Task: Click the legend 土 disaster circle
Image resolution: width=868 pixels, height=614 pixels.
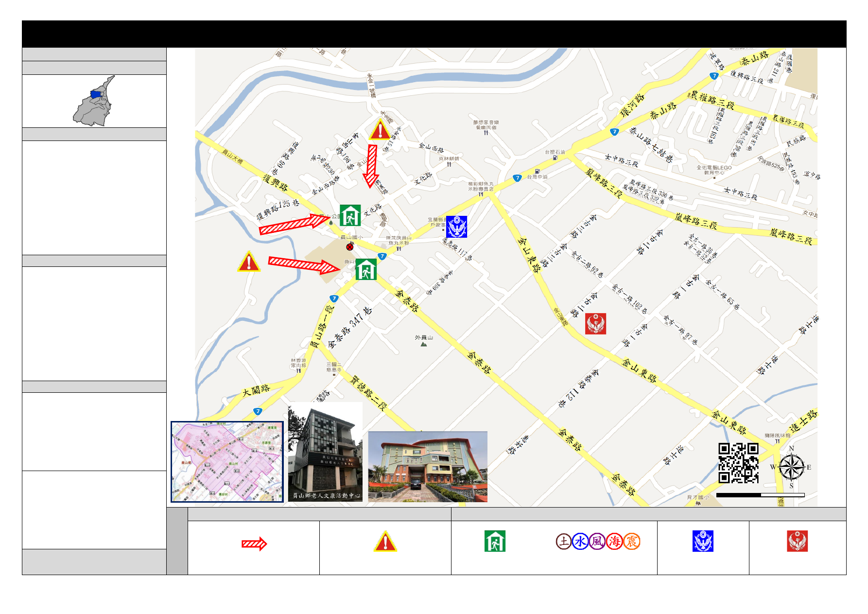Action: coord(564,541)
